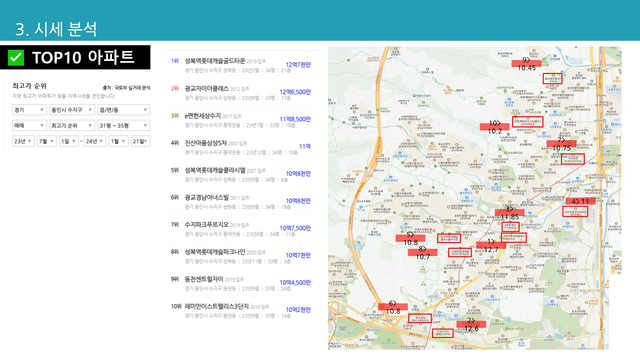The width and height of the screenshot is (640, 360).
Task: Click the red 6> 10.8 map marker
Action: (x=393, y=307)
